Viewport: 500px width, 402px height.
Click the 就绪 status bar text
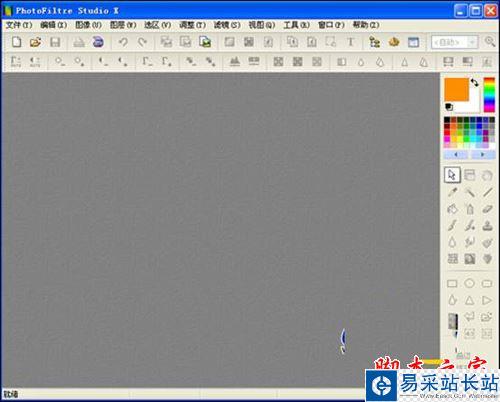[11, 394]
